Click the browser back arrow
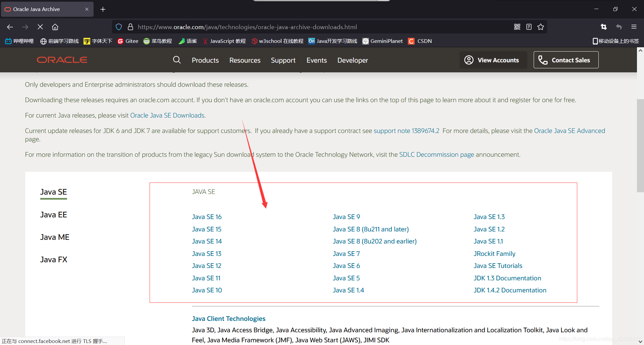The image size is (644, 345). tap(10, 27)
